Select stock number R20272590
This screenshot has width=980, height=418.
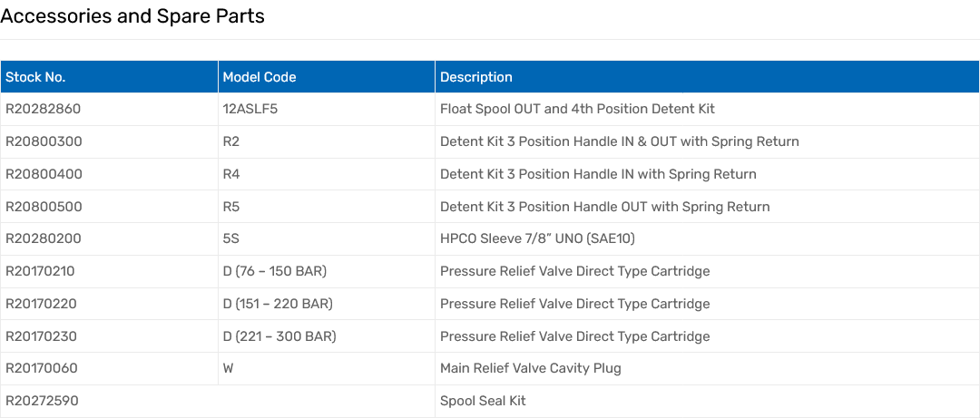[43, 401]
